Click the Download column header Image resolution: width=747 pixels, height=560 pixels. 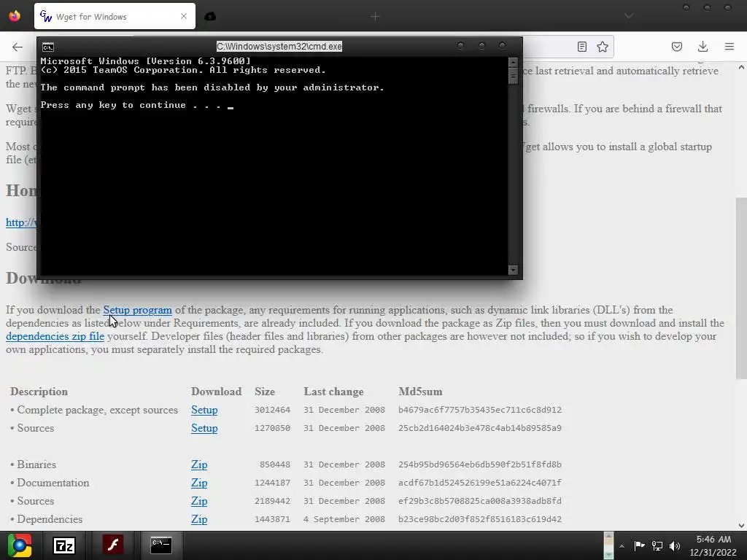coord(216,392)
